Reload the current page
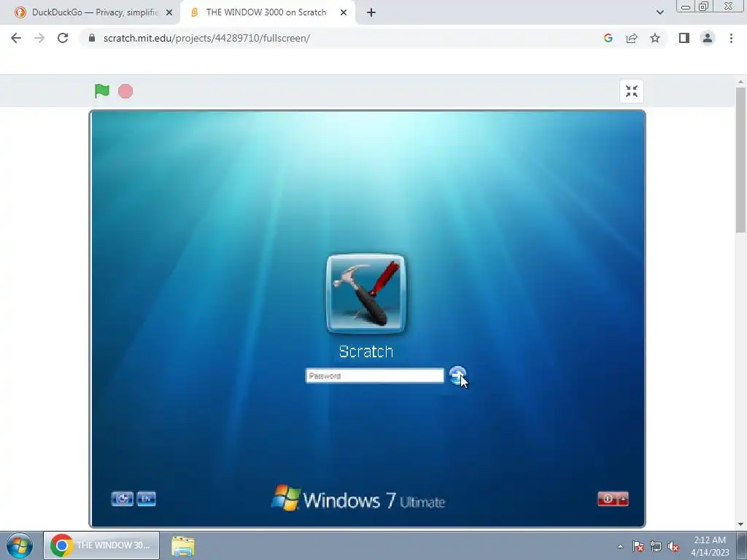747x560 pixels. pyautogui.click(x=63, y=38)
